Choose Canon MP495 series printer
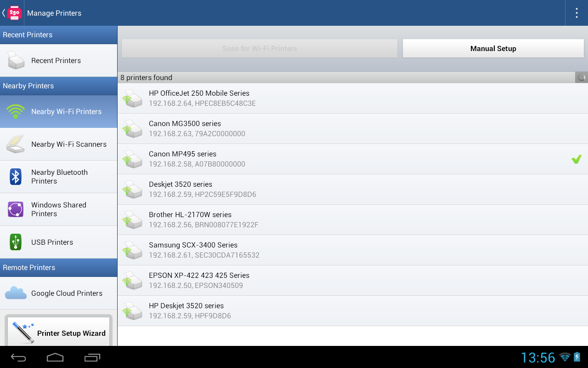Viewport: 588px width, 368px height. tap(353, 159)
